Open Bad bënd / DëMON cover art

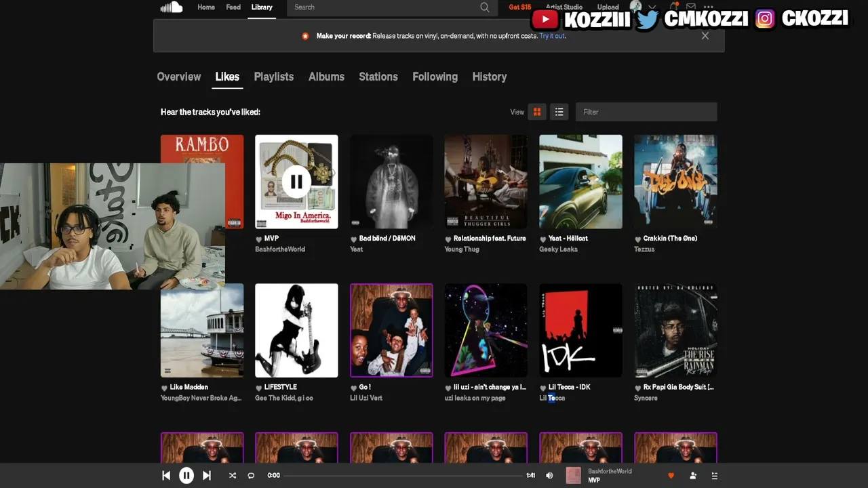click(x=391, y=182)
